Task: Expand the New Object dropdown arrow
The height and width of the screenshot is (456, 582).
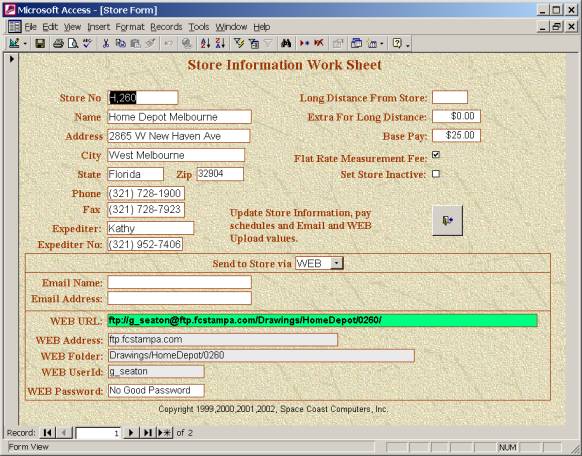Action: click(382, 44)
